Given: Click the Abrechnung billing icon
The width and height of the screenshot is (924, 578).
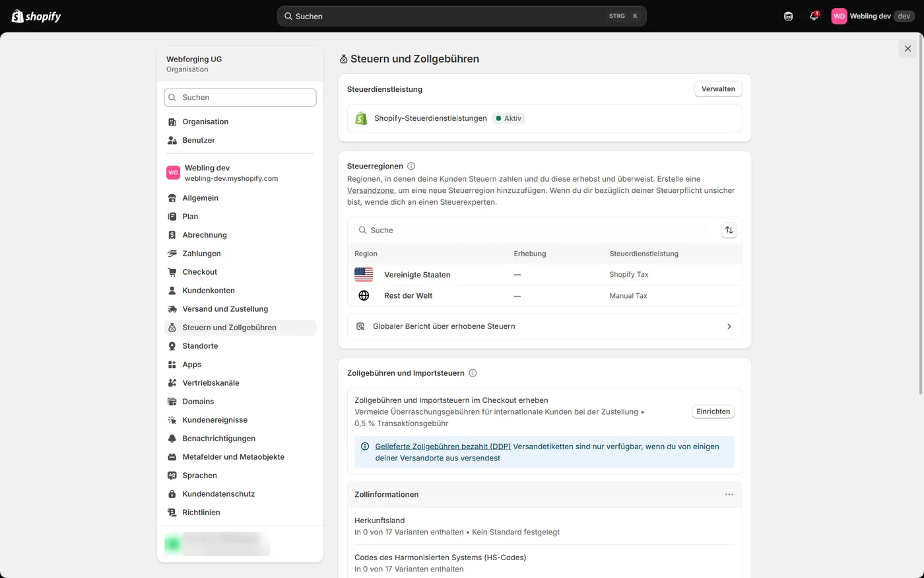Looking at the screenshot, I should coord(172,235).
